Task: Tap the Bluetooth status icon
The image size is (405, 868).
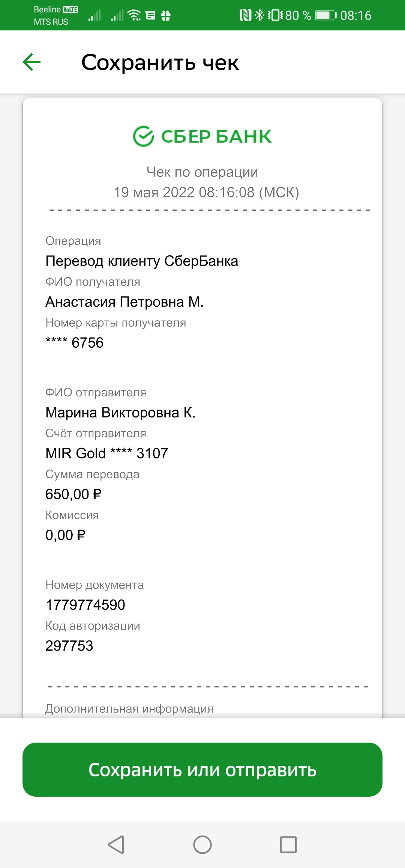Action: click(259, 15)
